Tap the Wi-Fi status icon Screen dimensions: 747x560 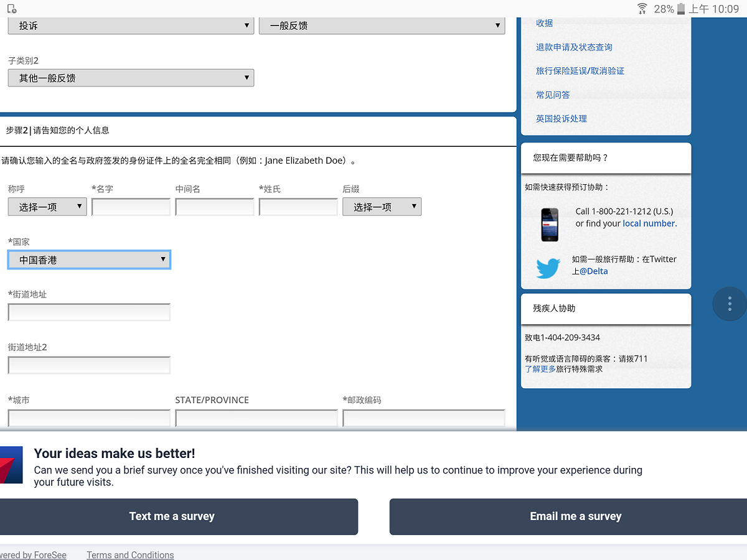(x=642, y=9)
